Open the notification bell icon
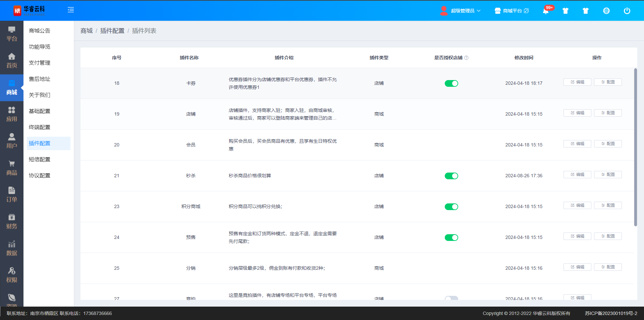Viewport: 644px width, 320px height. click(x=546, y=11)
